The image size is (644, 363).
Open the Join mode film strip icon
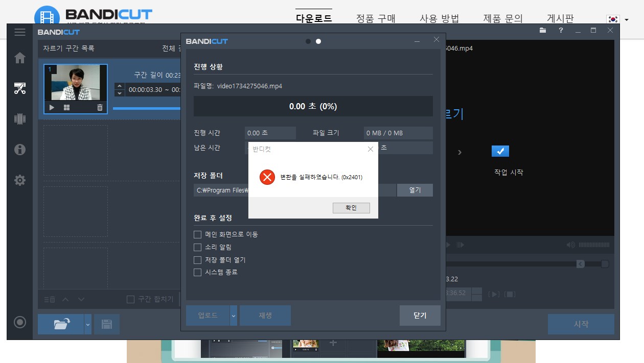[x=20, y=119]
